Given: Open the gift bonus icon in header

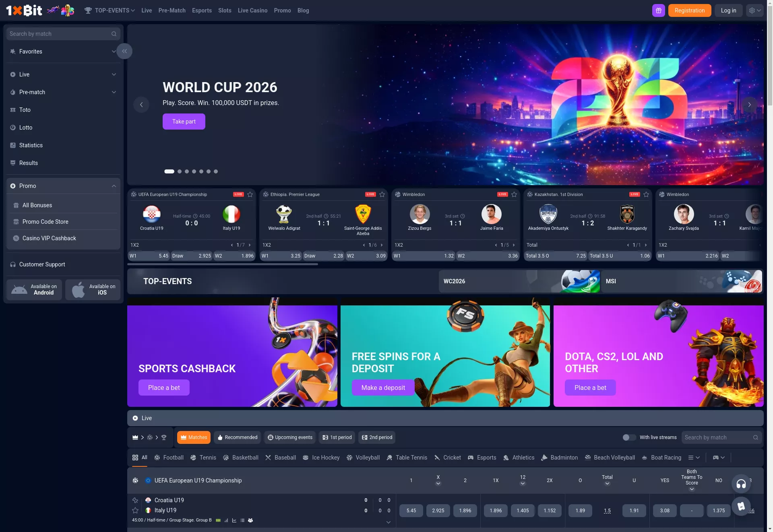Looking at the screenshot, I should pyautogui.click(x=658, y=10).
